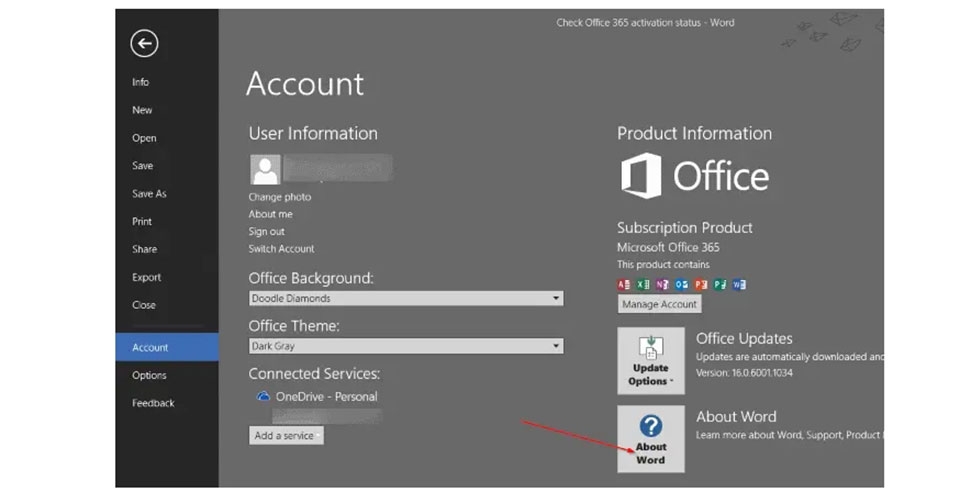The width and height of the screenshot is (960, 492).
Task: Click the Outlook app icon
Action: (x=681, y=285)
